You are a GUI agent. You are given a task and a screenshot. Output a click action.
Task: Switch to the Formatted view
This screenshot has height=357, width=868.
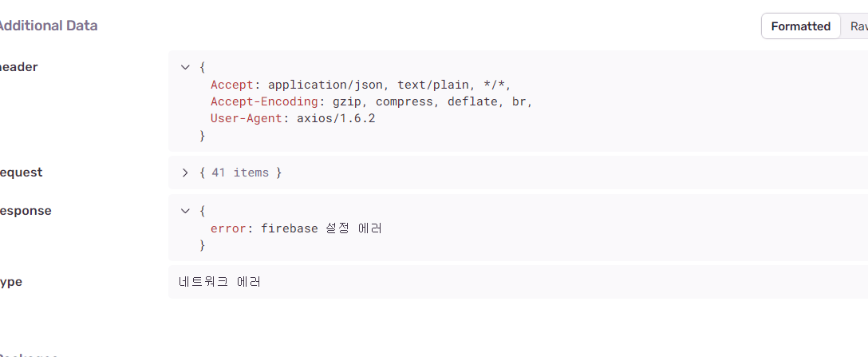800,26
